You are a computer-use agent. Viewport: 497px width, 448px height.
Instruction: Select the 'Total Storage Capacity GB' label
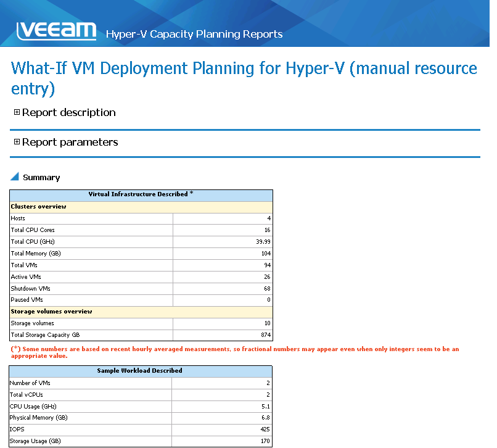coord(46,335)
